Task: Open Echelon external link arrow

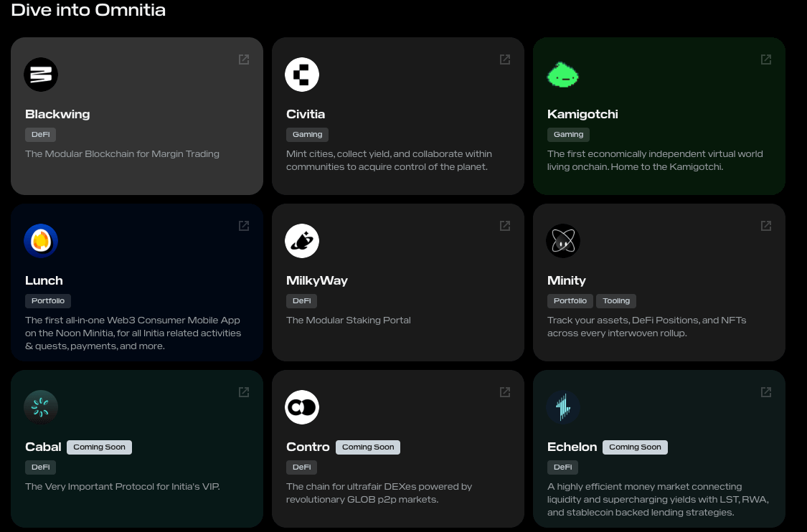Action: [766, 392]
